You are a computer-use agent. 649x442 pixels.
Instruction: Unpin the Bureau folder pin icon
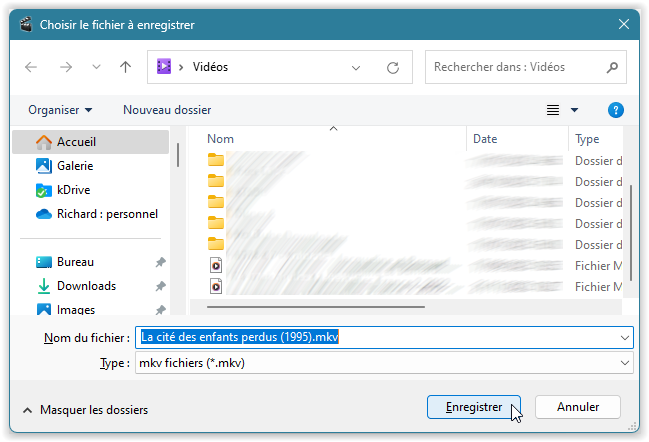coord(162,262)
